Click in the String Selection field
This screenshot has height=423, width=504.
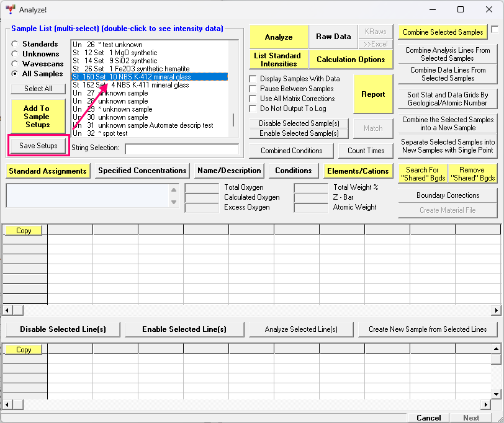[x=181, y=149]
